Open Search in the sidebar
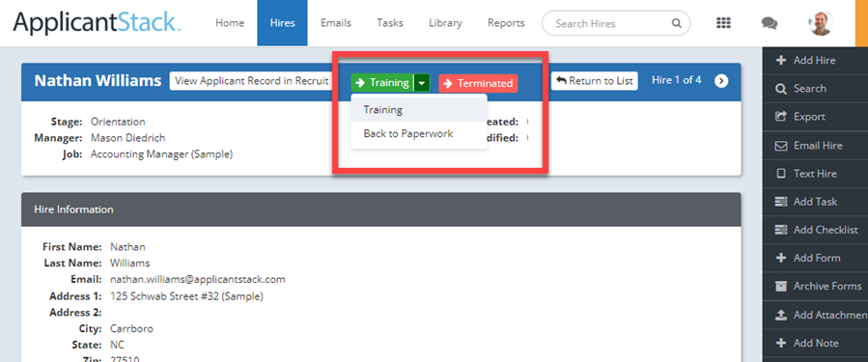 coord(815,89)
